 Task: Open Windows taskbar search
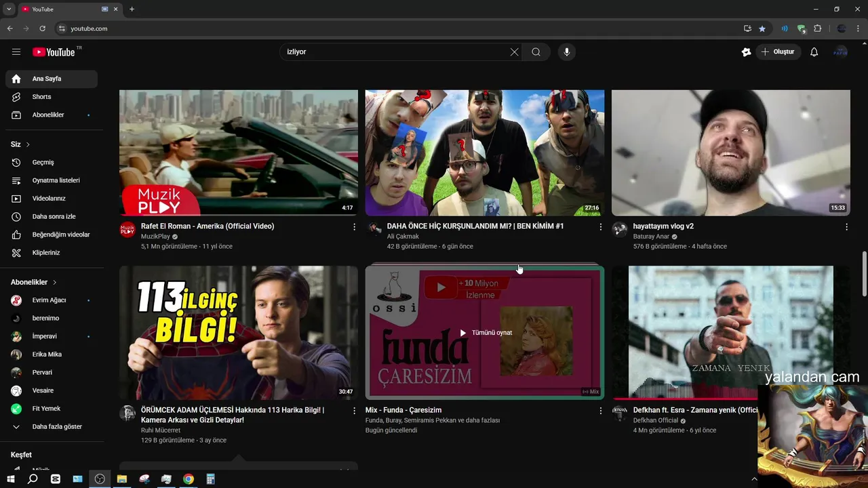[33, 479]
